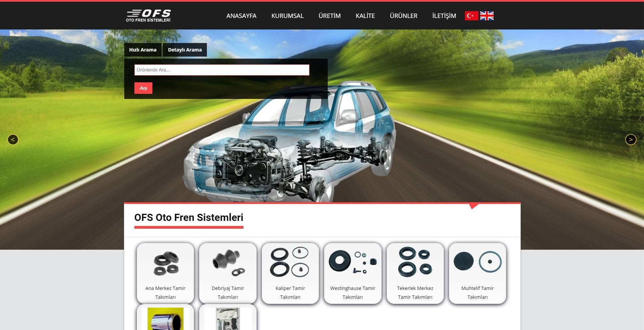Open the KURUMSAL menu item

pyautogui.click(x=287, y=16)
